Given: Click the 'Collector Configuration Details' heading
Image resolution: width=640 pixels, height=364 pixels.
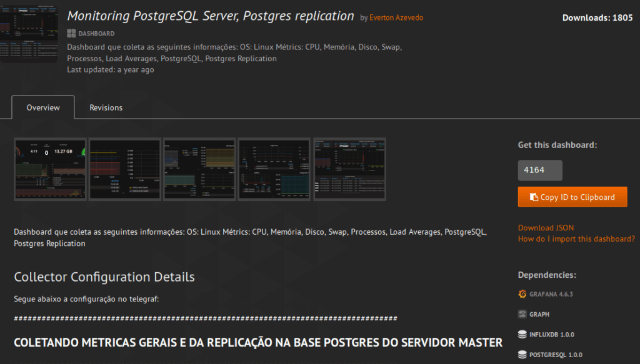Looking at the screenshot, I should 104,277.
